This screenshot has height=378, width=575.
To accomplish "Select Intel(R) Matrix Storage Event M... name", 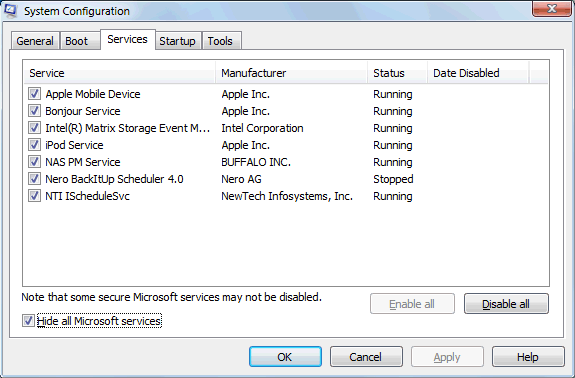I will click(128, 128).
